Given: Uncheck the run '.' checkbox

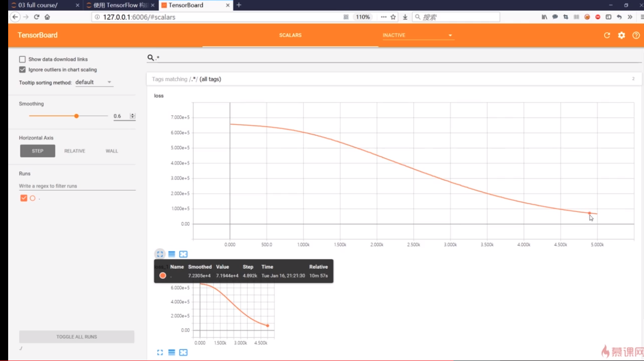Looking at the screenshot, I should pos(24,198).
